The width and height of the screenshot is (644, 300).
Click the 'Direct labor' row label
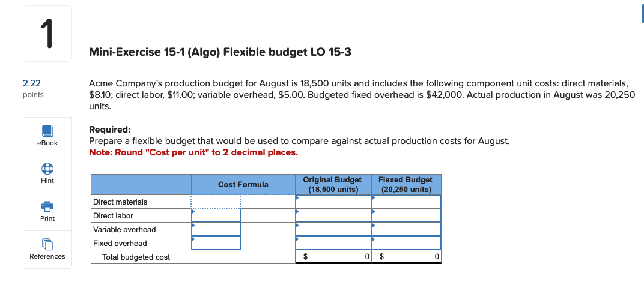(113, 216)
